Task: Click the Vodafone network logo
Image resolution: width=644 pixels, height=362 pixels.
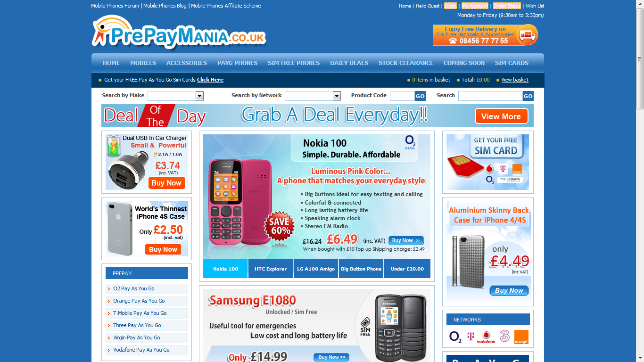Action: click(x=486, y=337)
